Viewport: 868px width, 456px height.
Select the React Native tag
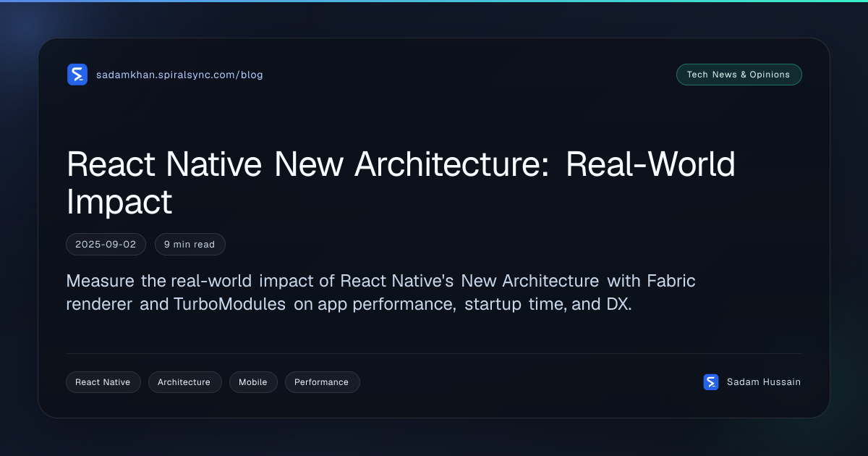tap(103, 382)
